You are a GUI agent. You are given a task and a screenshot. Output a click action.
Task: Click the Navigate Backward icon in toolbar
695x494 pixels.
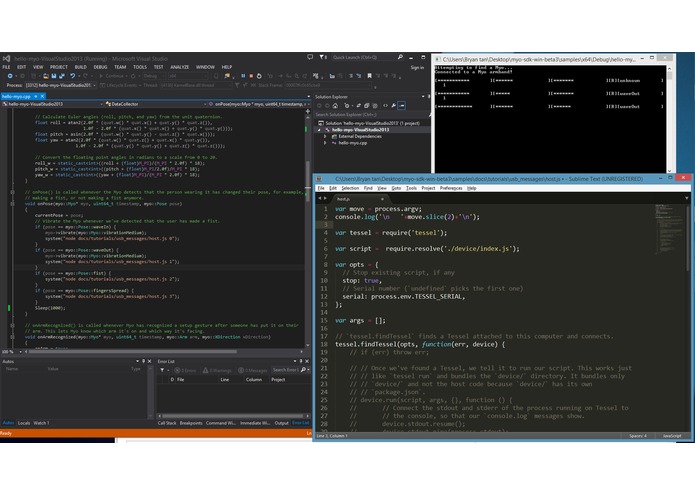(10, 76)
